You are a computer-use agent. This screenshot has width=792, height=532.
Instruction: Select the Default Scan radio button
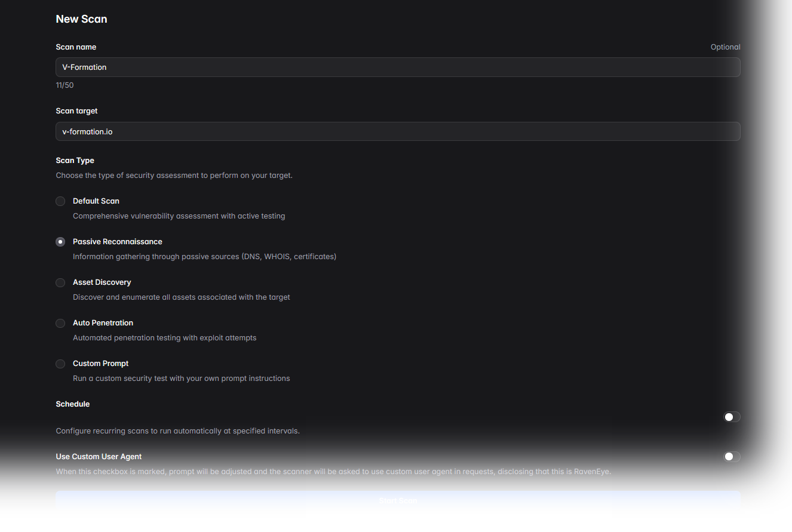pos(60,201)
